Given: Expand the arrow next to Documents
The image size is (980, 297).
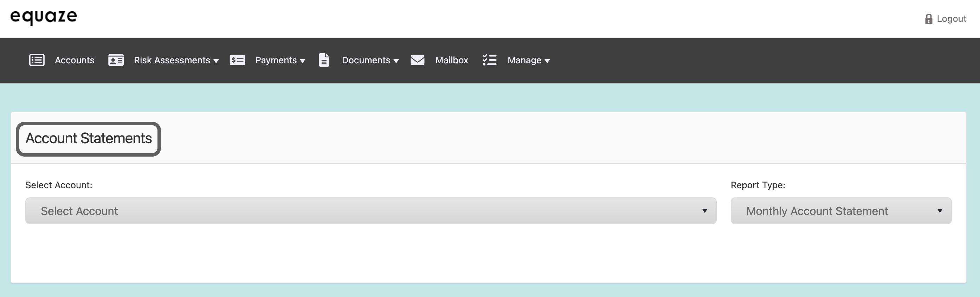Looking at the screenshot, I should (x=396, y=61).
